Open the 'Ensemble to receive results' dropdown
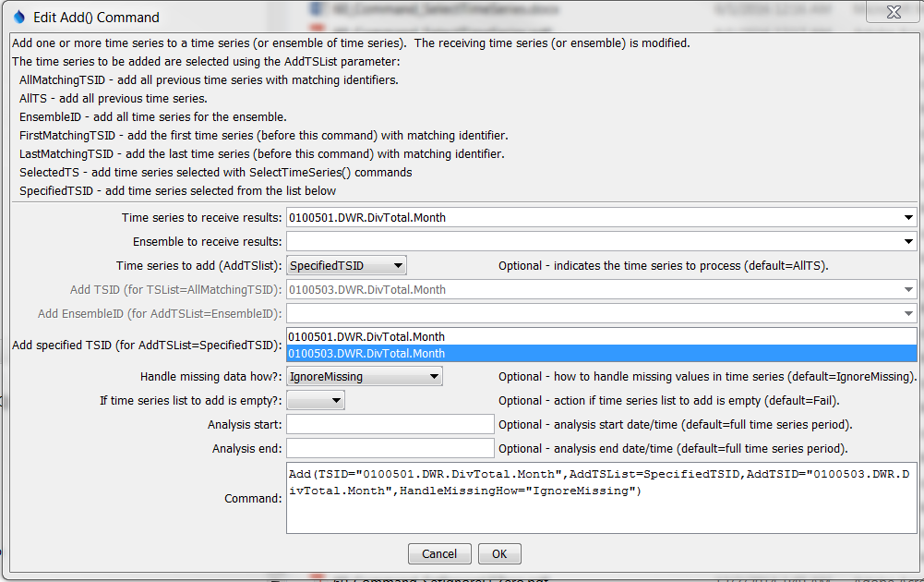Screen dimensions: 924x582 pos(908,241)
